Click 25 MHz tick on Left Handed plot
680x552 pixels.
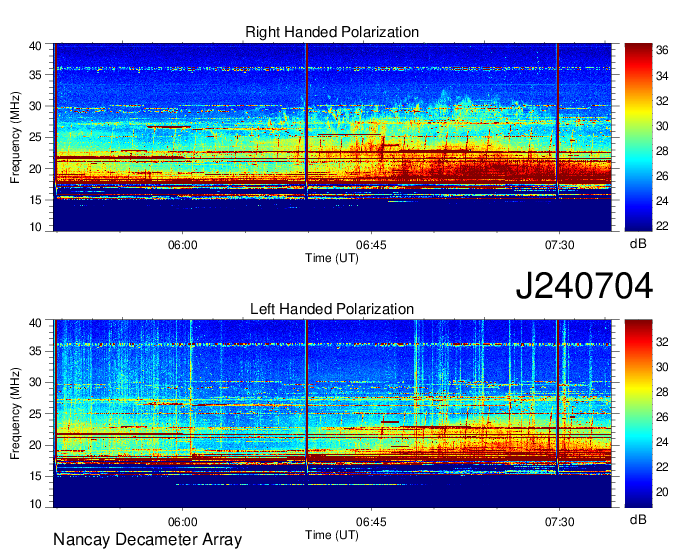click(36, 414)
